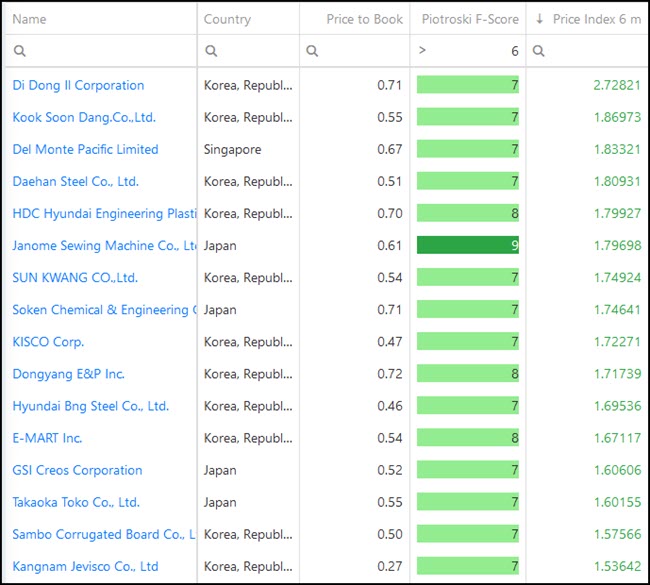This screenshot has height=585, width=650.
Task: Click the Price Index 6 m header
Action: click(597, 19)
